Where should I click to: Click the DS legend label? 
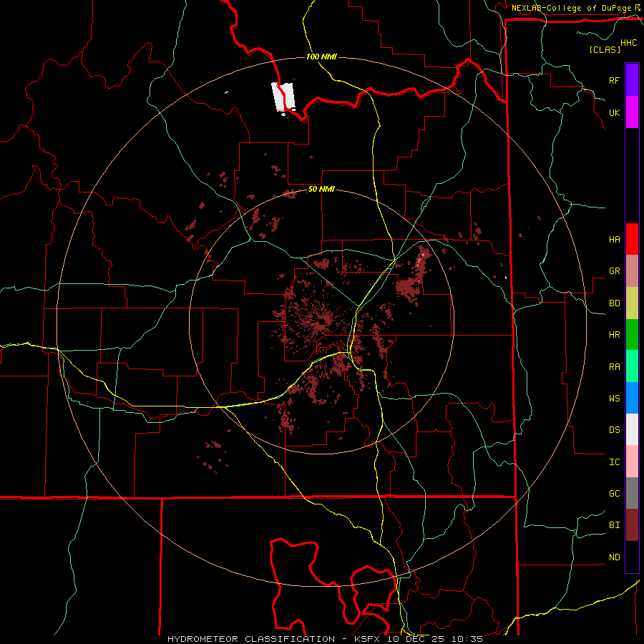pyautogui.click(x=614, y=429)
